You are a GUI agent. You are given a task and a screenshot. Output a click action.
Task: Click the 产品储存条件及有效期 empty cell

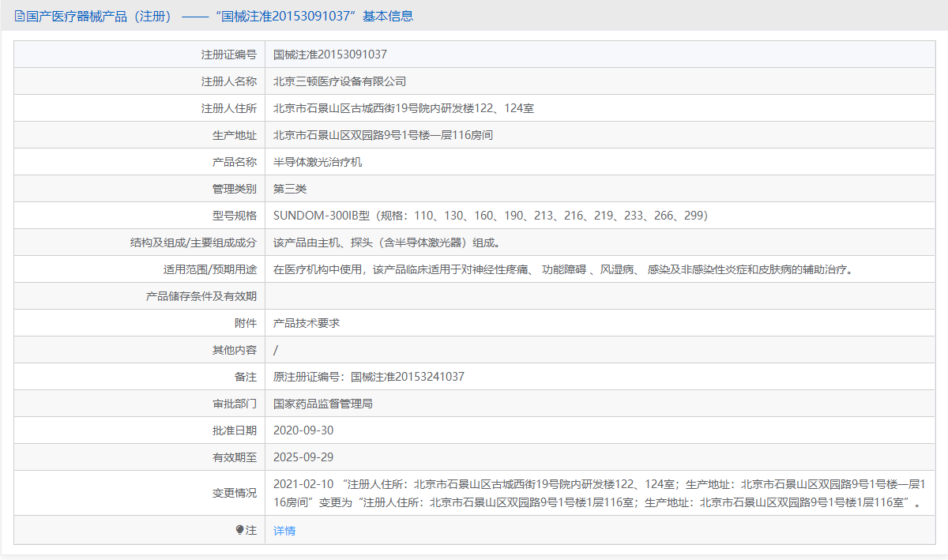point(474,295)
